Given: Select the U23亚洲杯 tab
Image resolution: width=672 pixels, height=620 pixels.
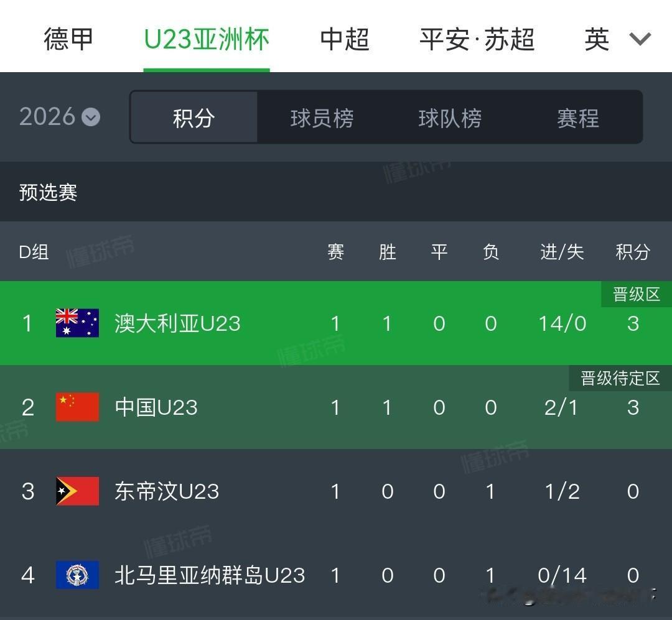Looking at the screenshot, I should tap(207, 39).
